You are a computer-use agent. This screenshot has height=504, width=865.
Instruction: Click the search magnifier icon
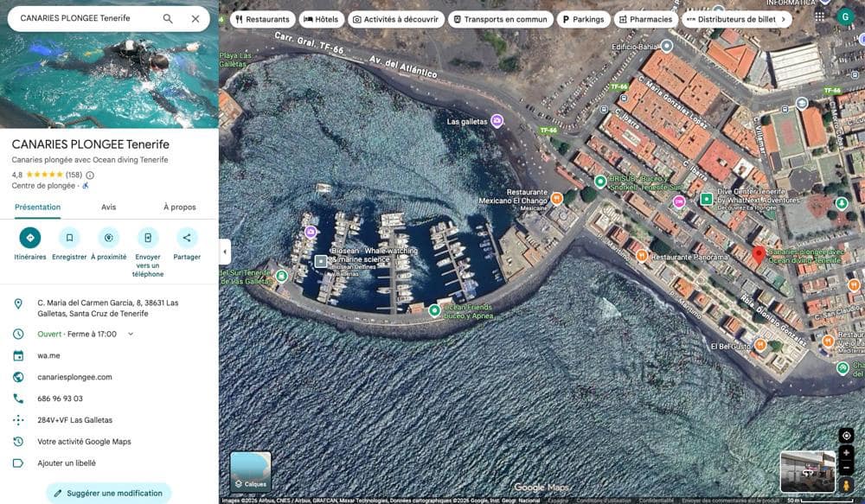coord(168,18)
